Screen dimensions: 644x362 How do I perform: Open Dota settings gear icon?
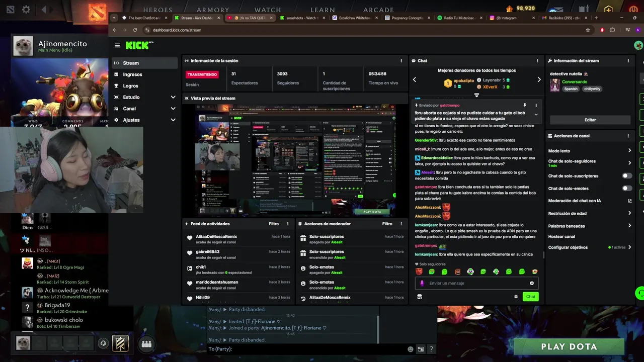point(26,10)
